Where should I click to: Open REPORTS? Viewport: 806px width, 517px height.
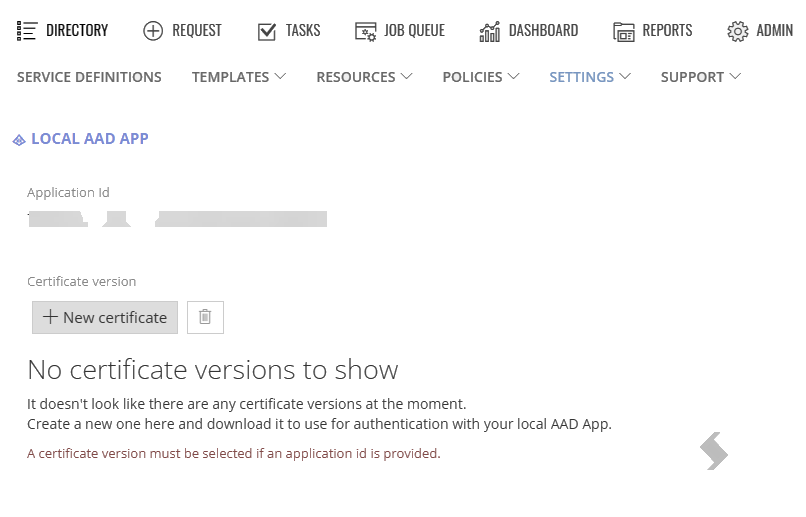pos(667,31)
